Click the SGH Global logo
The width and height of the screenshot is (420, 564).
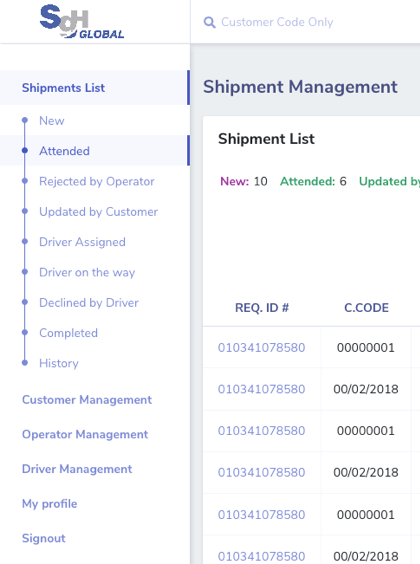coord(82,22)
